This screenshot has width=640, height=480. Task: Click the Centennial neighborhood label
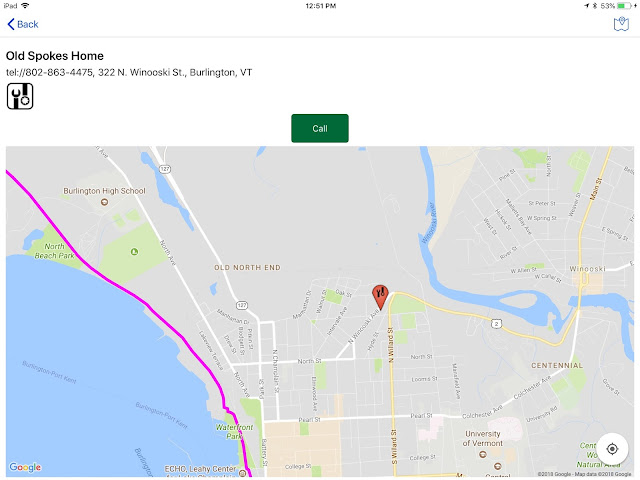557,366
